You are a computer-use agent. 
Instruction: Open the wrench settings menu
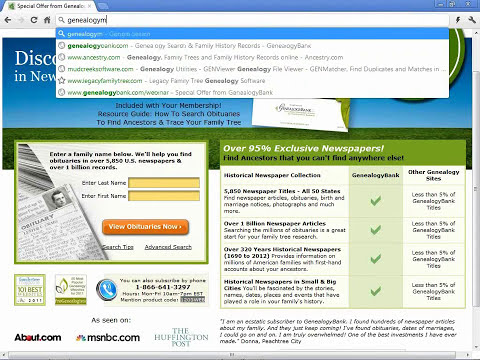coord(472,20)
